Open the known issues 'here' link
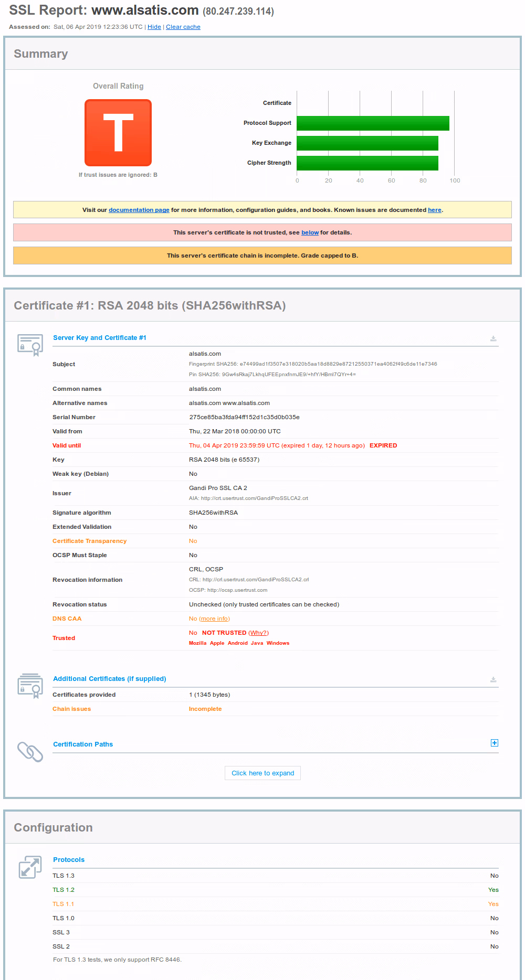525x980 pixels. coord(435,210)
